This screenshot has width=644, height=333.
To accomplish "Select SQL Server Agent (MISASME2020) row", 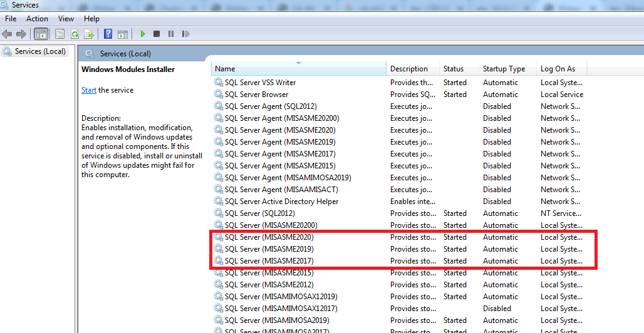I will [398, 130].
